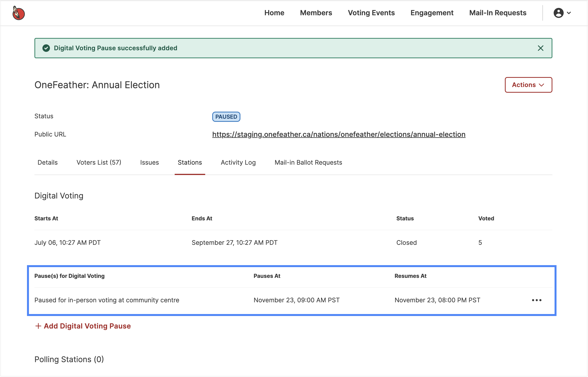Open the Engagement section
This screenshot has width=588, height=377.
pos(432,13)
